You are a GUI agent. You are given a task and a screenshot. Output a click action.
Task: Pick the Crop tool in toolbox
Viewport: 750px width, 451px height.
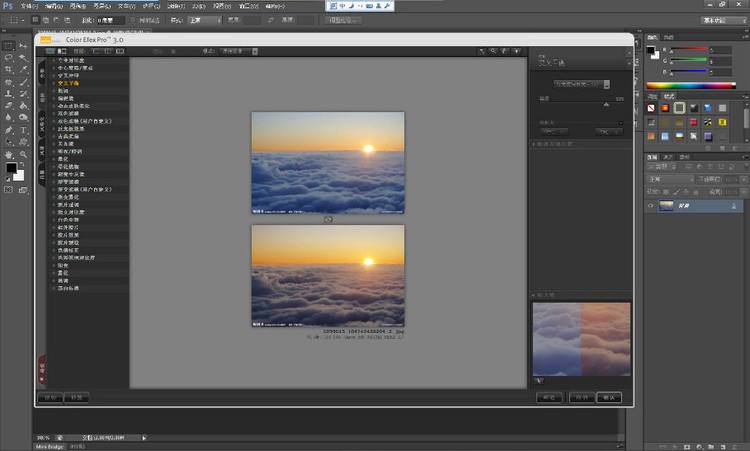coord(9,69)
